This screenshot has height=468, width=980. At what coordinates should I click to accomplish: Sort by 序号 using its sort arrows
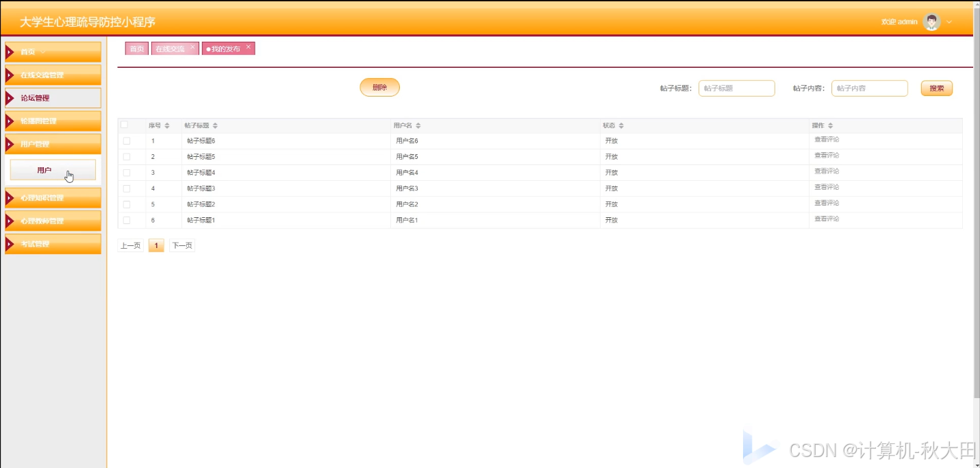166,125
